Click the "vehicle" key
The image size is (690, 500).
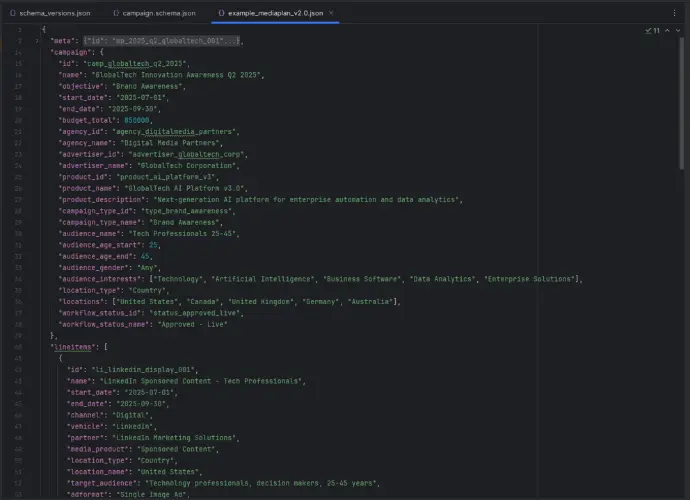pos(85,426)
